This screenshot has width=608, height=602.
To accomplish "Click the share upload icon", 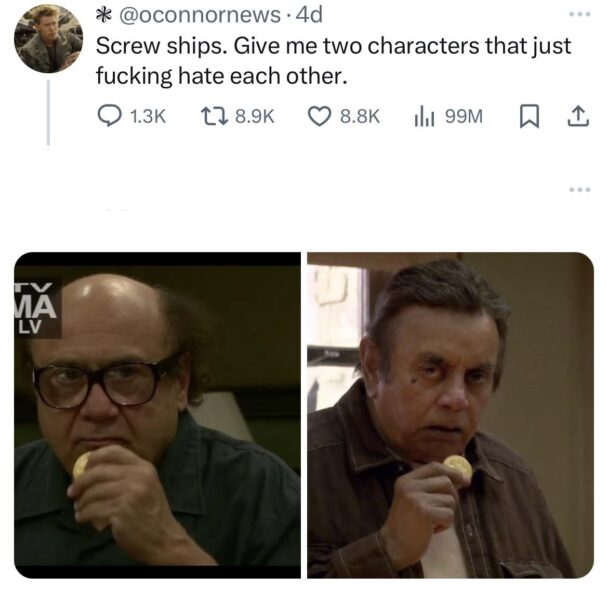I will pyautogui.click(x=578, y=116).
